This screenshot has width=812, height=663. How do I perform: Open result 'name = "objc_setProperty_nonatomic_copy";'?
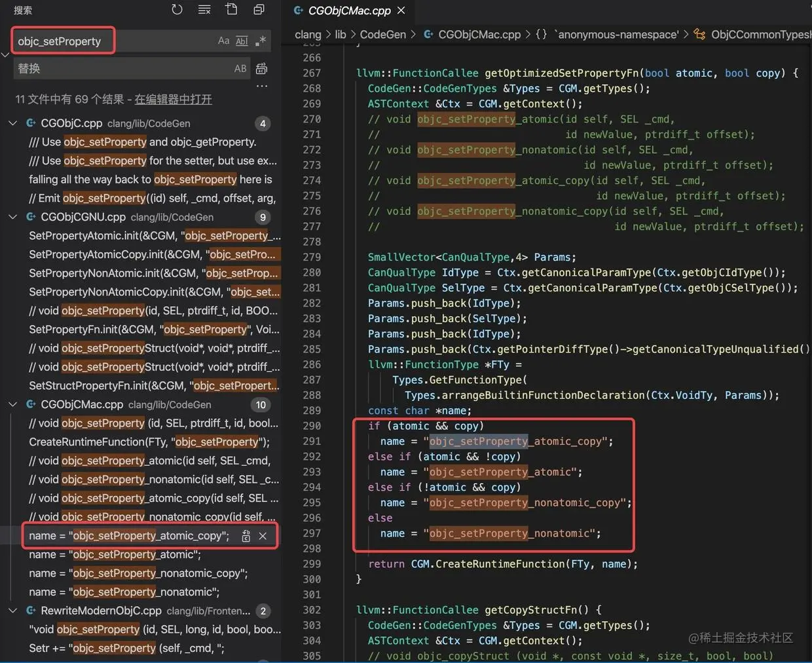pyautogui.click(x=138, y=573)
